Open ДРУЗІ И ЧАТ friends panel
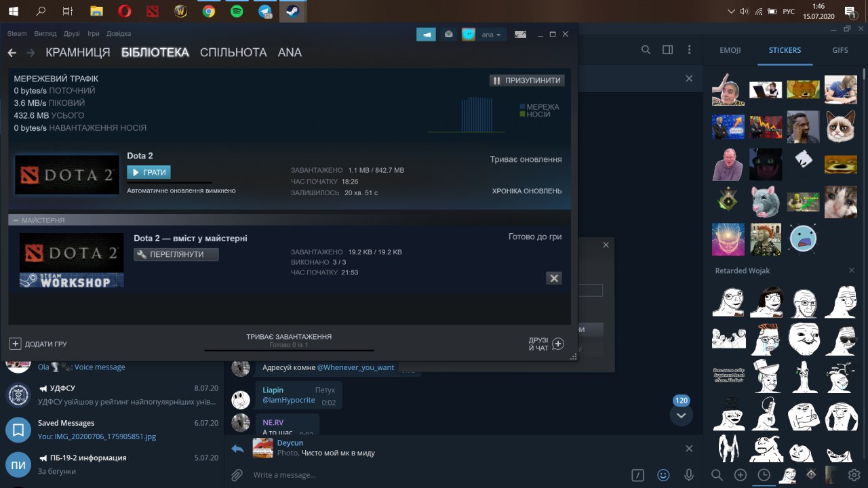The image size is (868, 488). coord(547,344)
